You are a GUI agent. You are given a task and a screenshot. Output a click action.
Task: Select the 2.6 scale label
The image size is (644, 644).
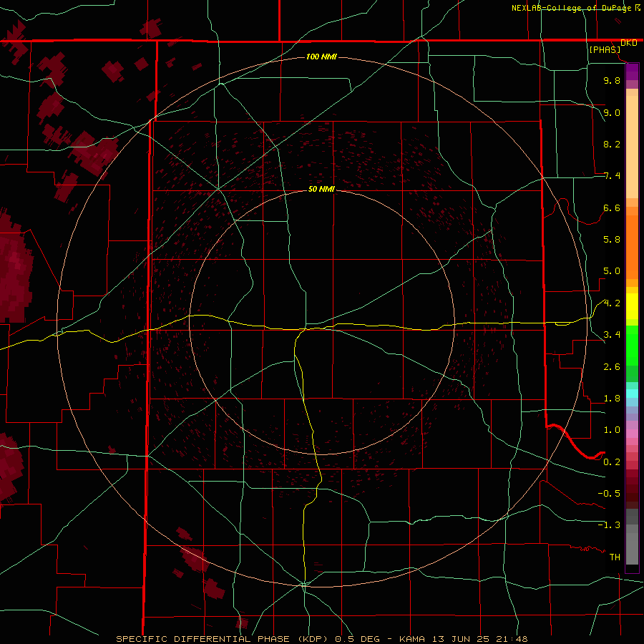[x=612, y=366]
